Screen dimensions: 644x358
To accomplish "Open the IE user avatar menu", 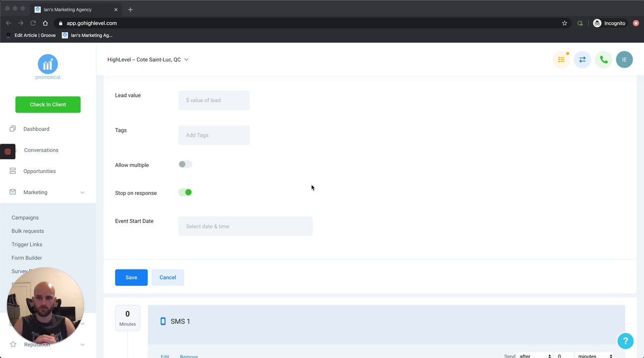I will [625, 60].
